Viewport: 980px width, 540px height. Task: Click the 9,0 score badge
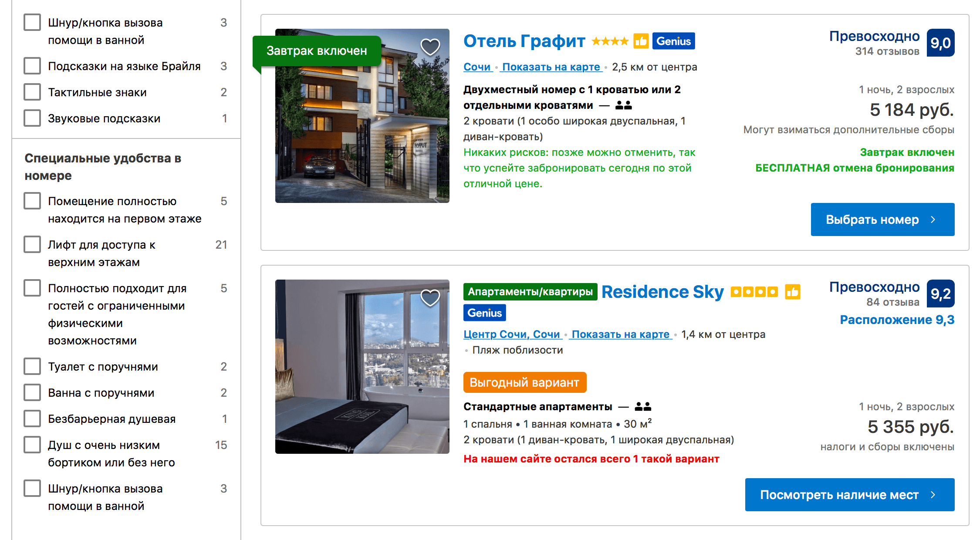coord(940,43)
